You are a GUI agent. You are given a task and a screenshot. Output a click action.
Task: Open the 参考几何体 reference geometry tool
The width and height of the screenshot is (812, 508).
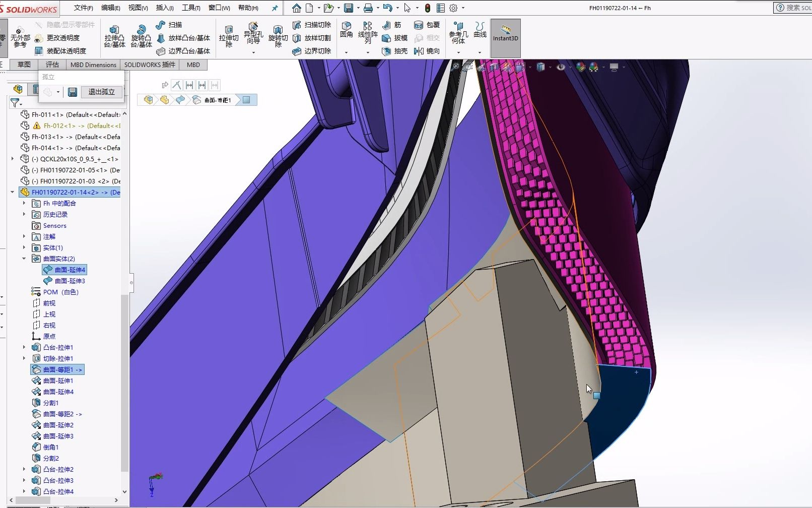(458, 33)
